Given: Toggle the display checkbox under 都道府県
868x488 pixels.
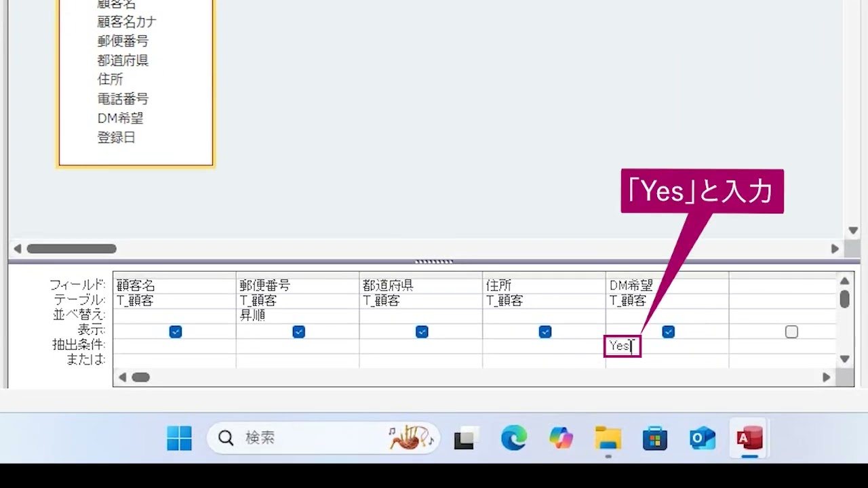Looking at the screenshot, I should [422, 331].
